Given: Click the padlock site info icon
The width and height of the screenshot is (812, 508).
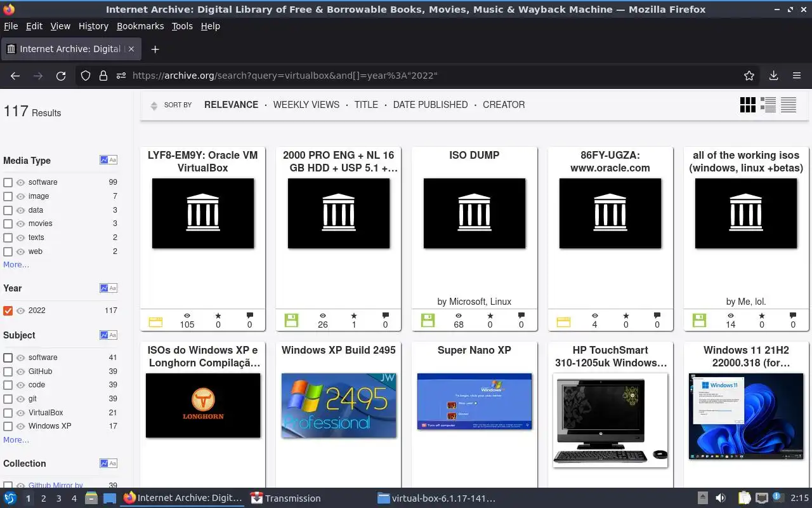Looking at the screenshot, I should coord(103,76).
